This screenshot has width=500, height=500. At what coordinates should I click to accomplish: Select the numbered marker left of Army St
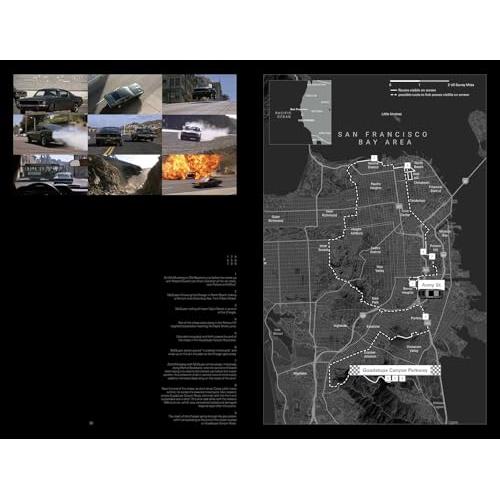coord(413,284)
